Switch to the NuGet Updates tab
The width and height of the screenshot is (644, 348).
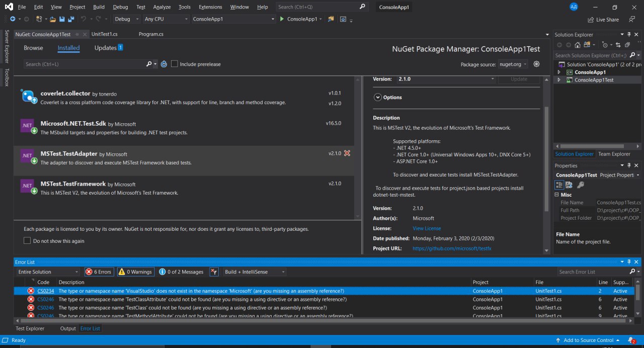(108, 48)
